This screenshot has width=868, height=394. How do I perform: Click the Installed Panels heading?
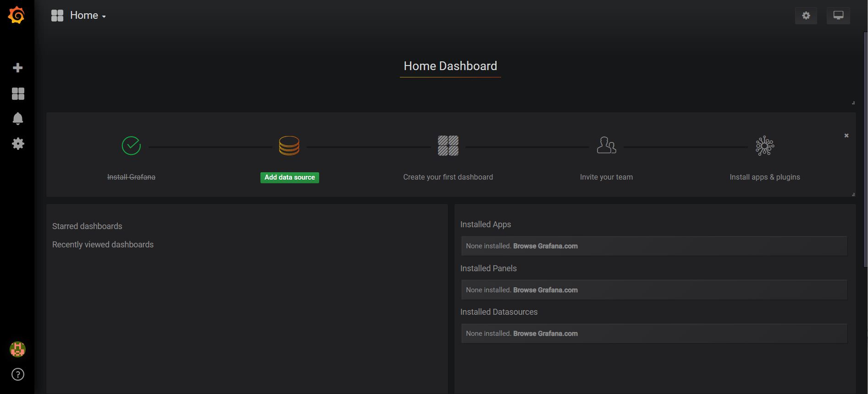(x=488, y=268)
